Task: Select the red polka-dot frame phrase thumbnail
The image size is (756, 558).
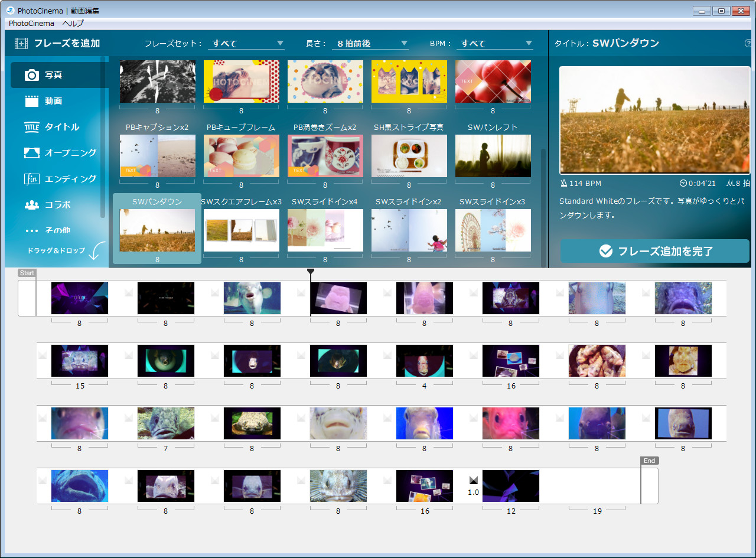Action: coord(241,81)
